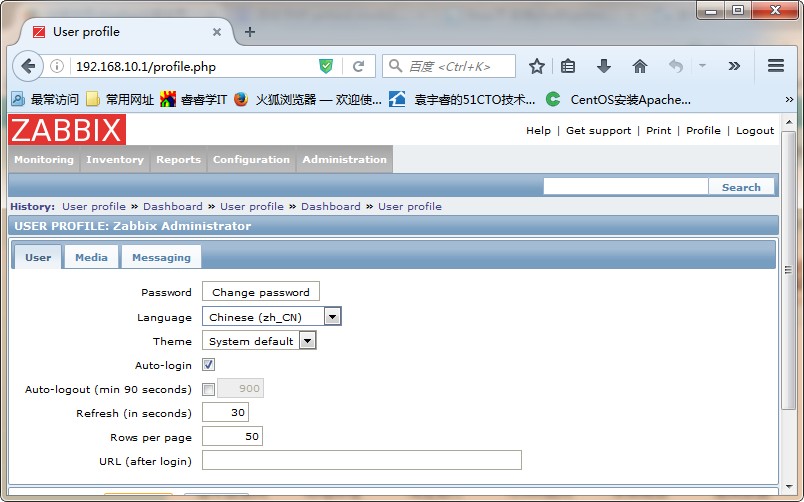Viewport: 804px width, 502px height.
Task: Switch to the Media tab
Action: pos(91,257)
